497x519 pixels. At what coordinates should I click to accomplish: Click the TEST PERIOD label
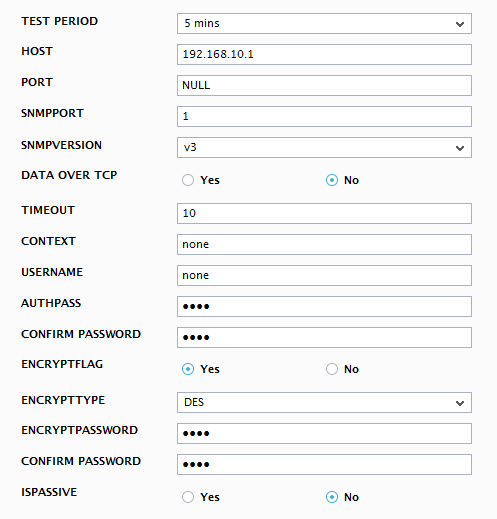click(x=60, y=21)
